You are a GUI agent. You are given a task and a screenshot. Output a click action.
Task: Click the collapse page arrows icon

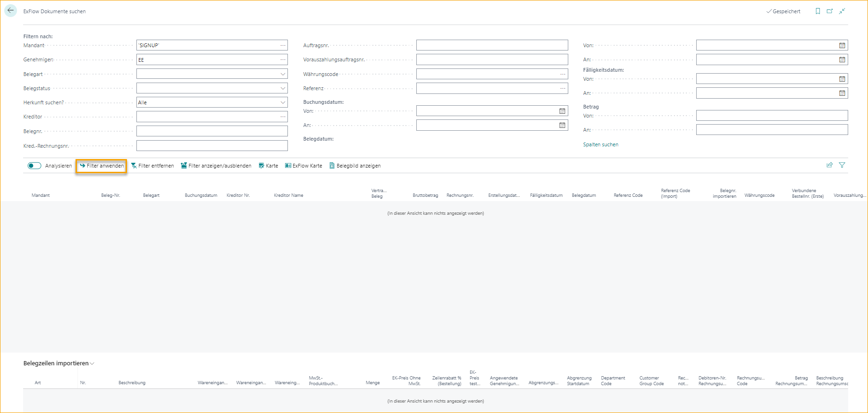pos(842,11)
